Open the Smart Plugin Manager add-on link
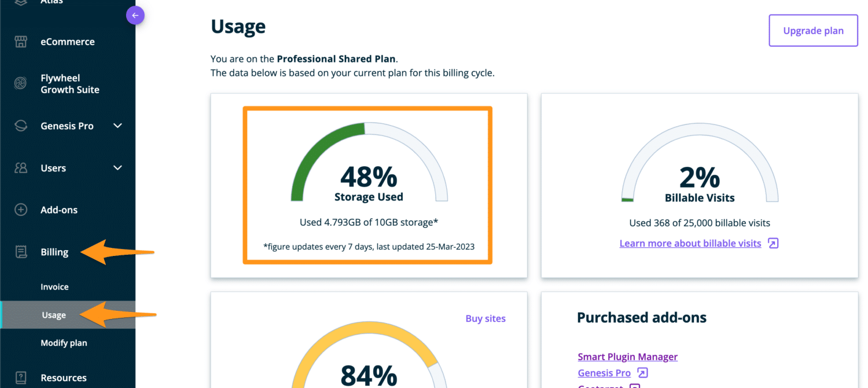 point(627,356)
